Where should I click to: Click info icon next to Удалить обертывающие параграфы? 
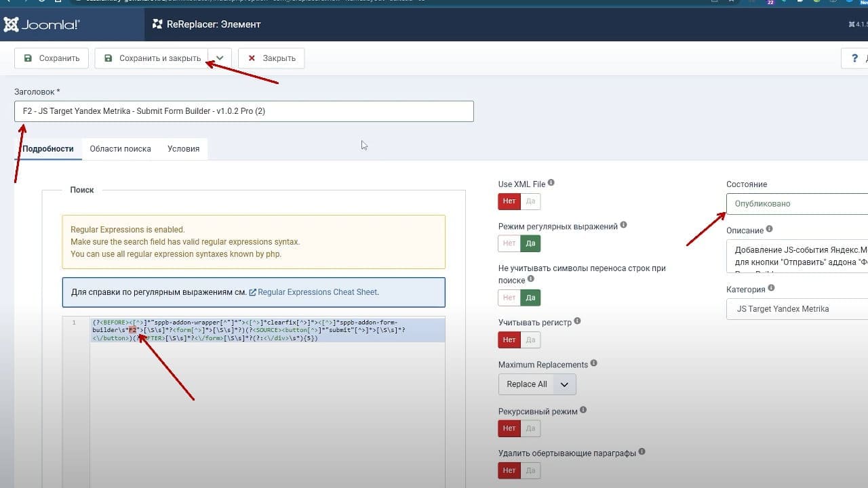coord(642,451)
